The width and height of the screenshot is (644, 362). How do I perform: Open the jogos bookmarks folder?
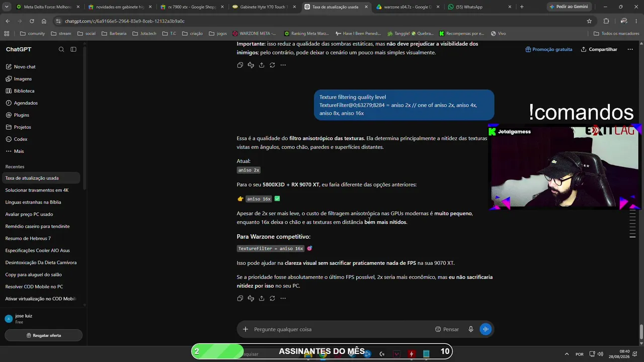tap(217, 34)
